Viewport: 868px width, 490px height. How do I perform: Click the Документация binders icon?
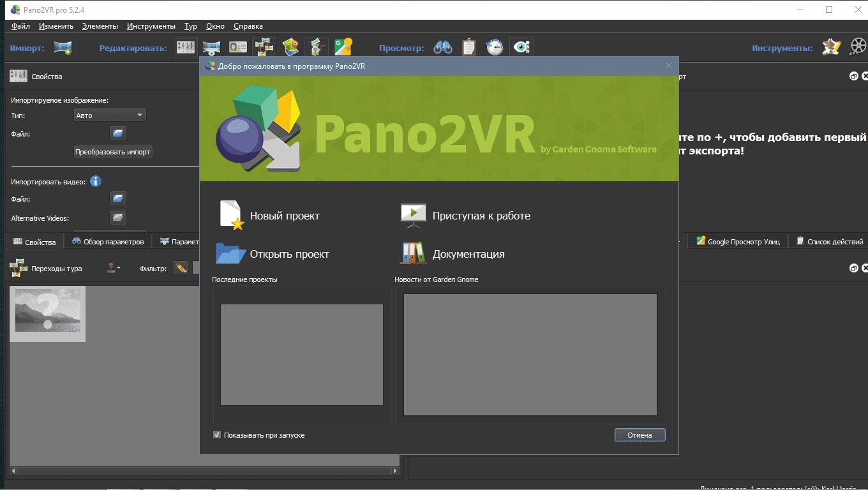pos(414,253)
